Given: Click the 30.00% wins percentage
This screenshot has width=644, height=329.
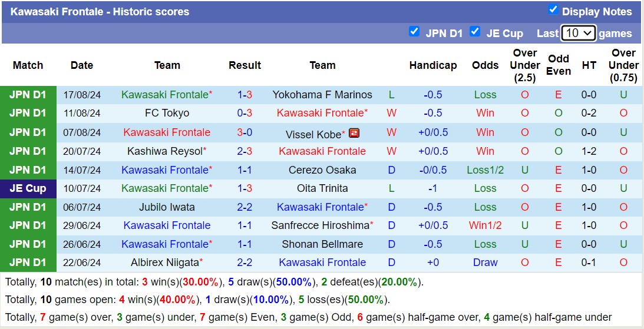Looking at the screenshot, I should [x=201, y=283].
